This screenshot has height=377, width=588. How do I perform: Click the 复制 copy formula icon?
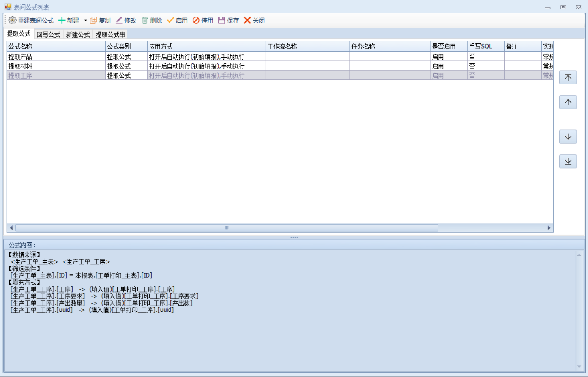(x=94, y=20)
